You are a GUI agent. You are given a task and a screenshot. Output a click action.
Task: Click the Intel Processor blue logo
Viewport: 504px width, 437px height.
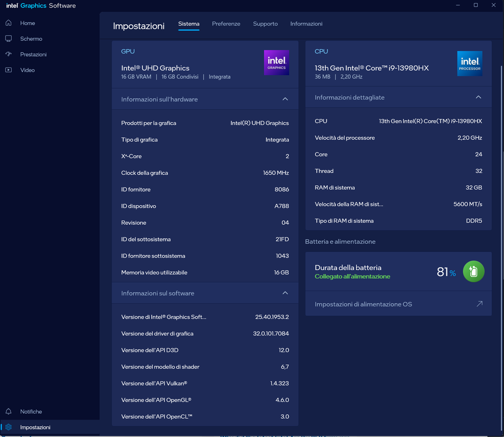coord(470,64)
